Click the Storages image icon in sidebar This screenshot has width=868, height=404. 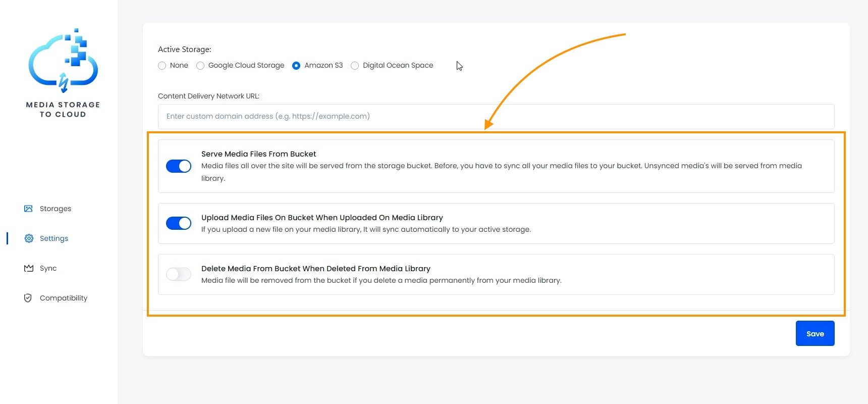pyautogui.click(x=28, y=209)
